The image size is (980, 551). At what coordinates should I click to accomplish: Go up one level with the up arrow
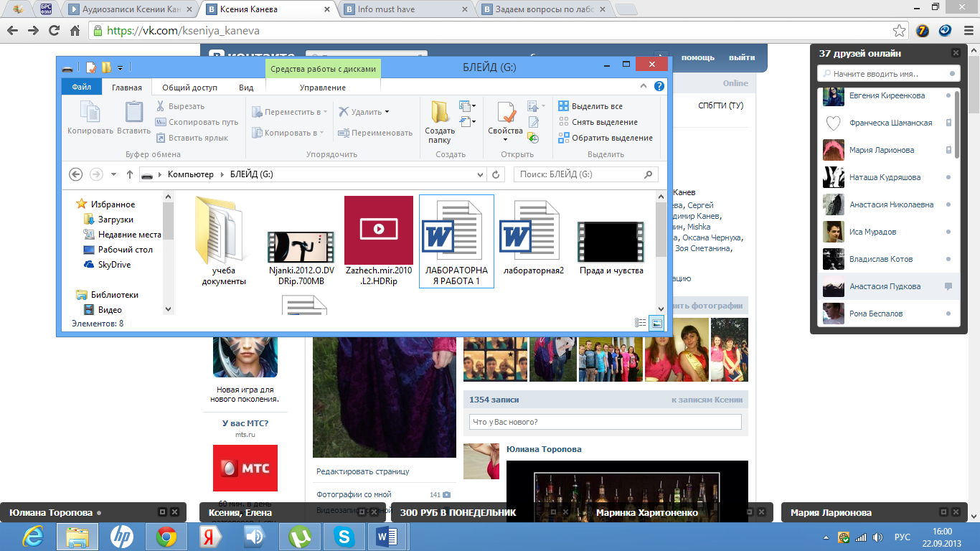(x=130, y=174)
